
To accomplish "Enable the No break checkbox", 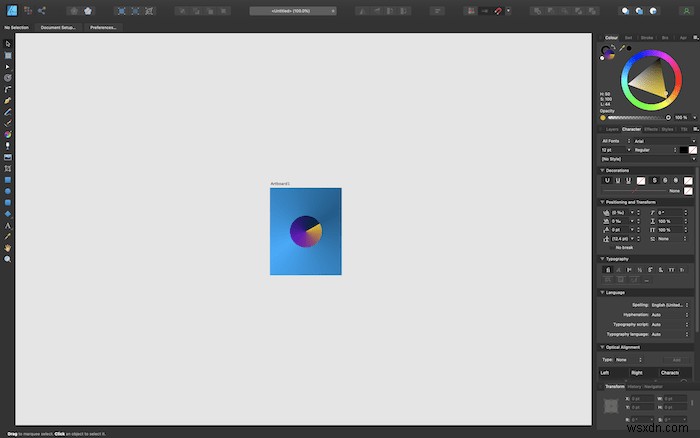I will click(611, 247).
